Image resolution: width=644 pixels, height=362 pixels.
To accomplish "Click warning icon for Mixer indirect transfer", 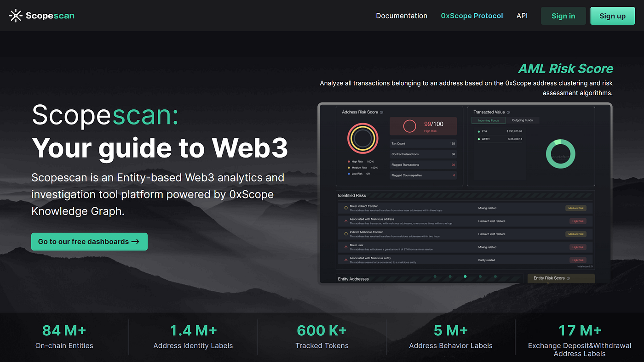I will tap(346, 208).
